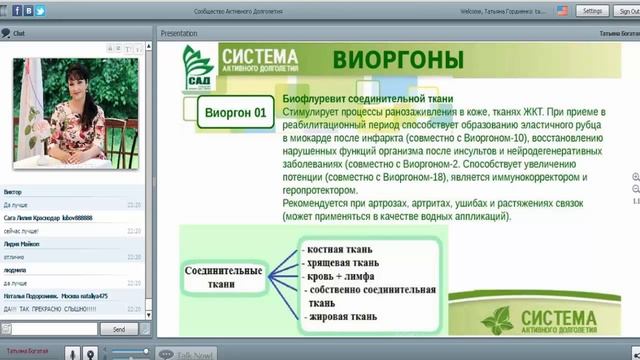The width and height of the screenshot is (640, 360).
Task: Click the 'Соединительные ткани' box
Action: tap(223, 277)
